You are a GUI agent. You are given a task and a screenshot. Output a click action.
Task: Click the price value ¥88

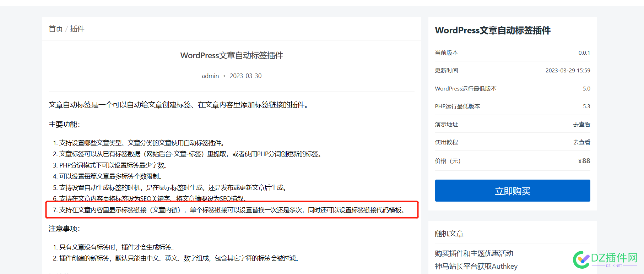point(584,161)
